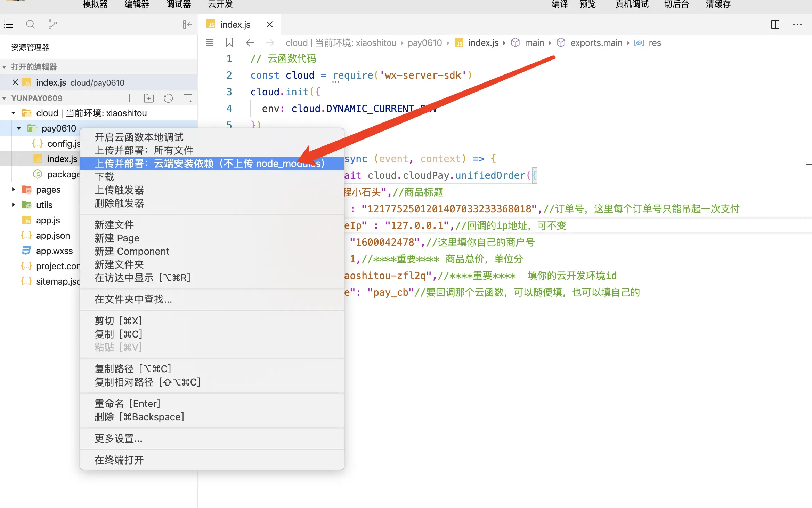Collapse the sidebar panel icon
812x508 pixels.
coord(187,24)
